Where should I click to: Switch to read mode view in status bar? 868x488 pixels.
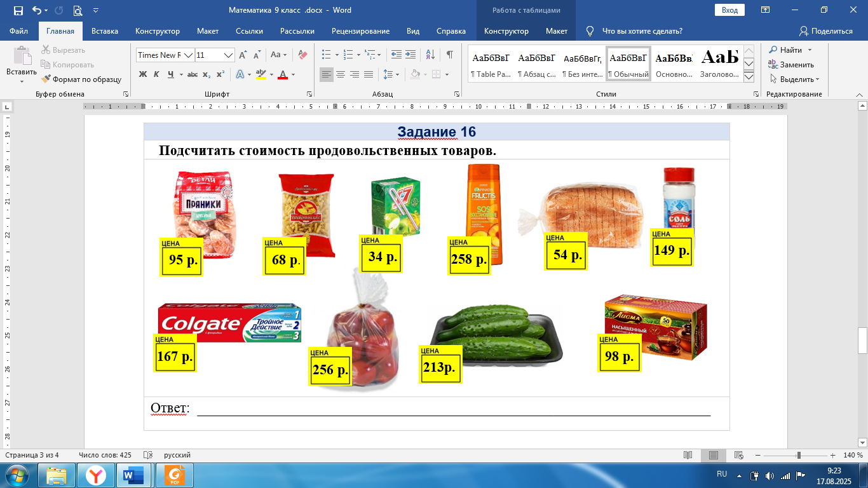tap(688, 455)
